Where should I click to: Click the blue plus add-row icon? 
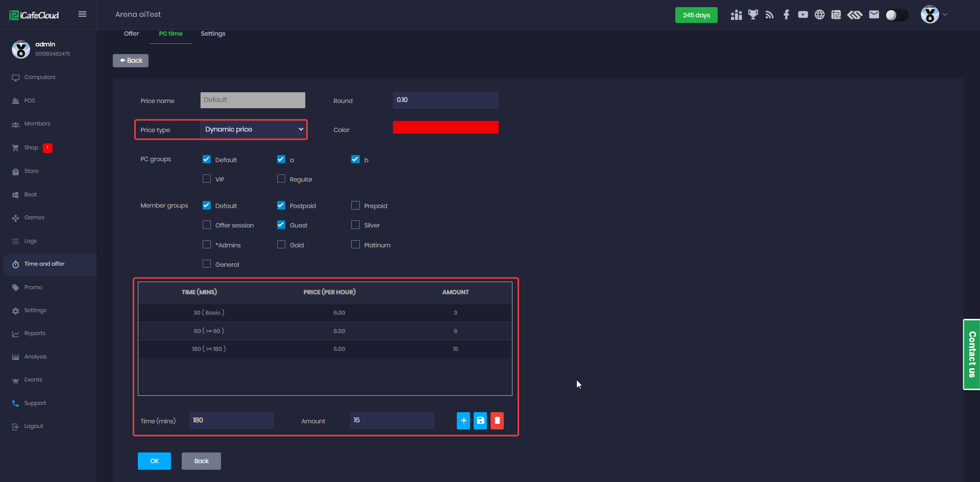point(463,421)
